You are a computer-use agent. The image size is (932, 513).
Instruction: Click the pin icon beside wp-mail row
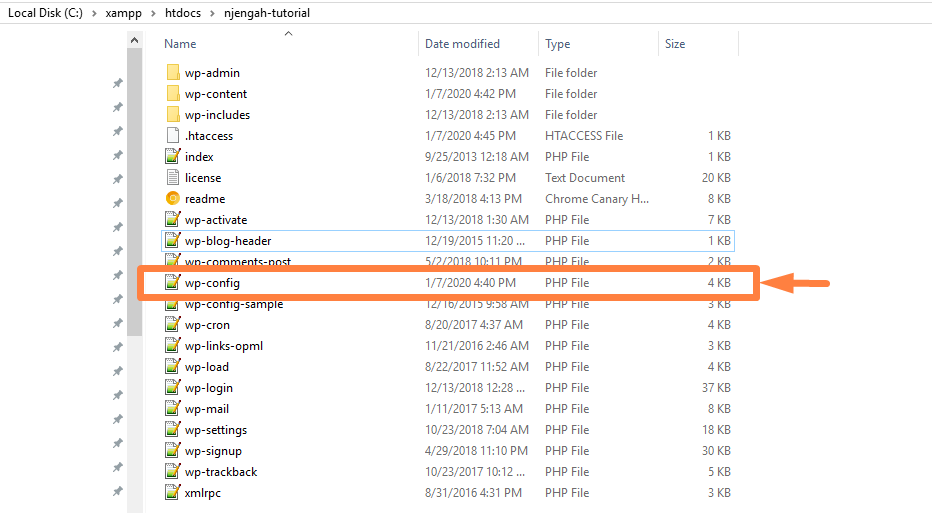118,420
